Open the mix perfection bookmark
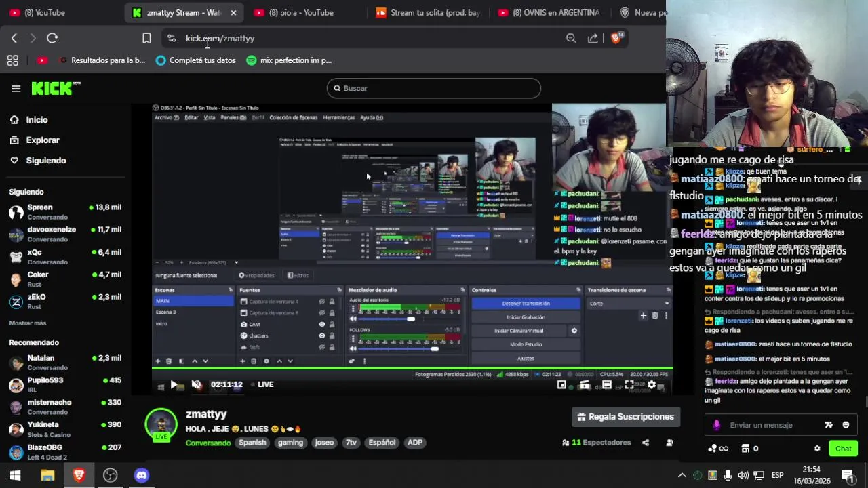This screenshot has width=868, height=488. pos(289,60)
